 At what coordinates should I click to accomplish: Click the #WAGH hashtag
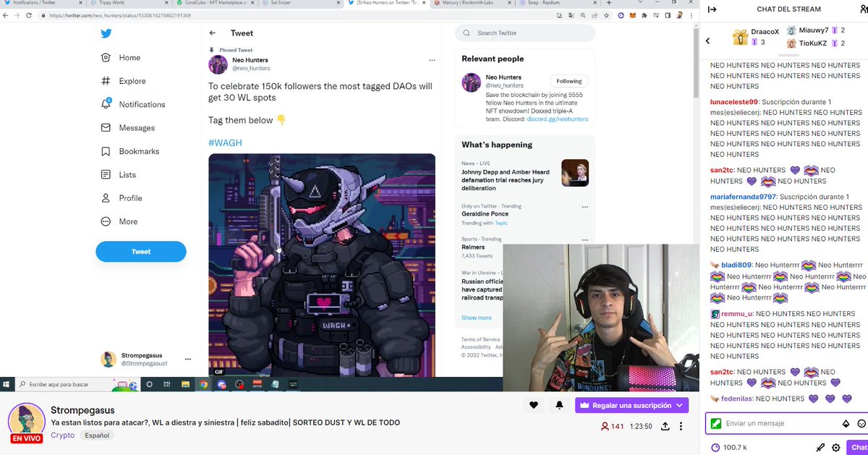click(225, 143)
